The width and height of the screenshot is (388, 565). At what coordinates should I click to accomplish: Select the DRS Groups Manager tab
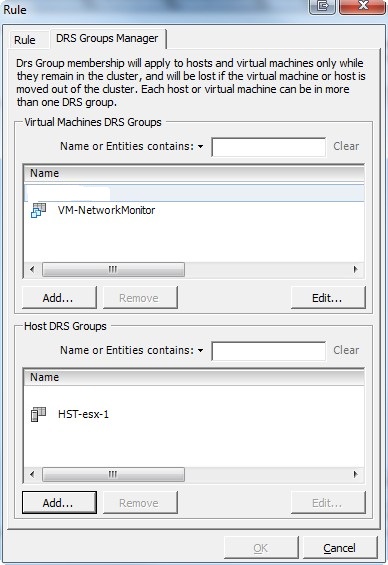[107, 38]
